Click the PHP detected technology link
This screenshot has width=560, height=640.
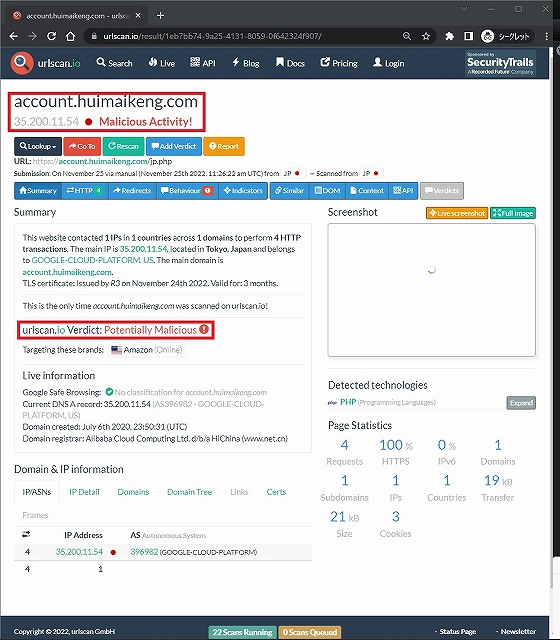[x=348, y=402]
